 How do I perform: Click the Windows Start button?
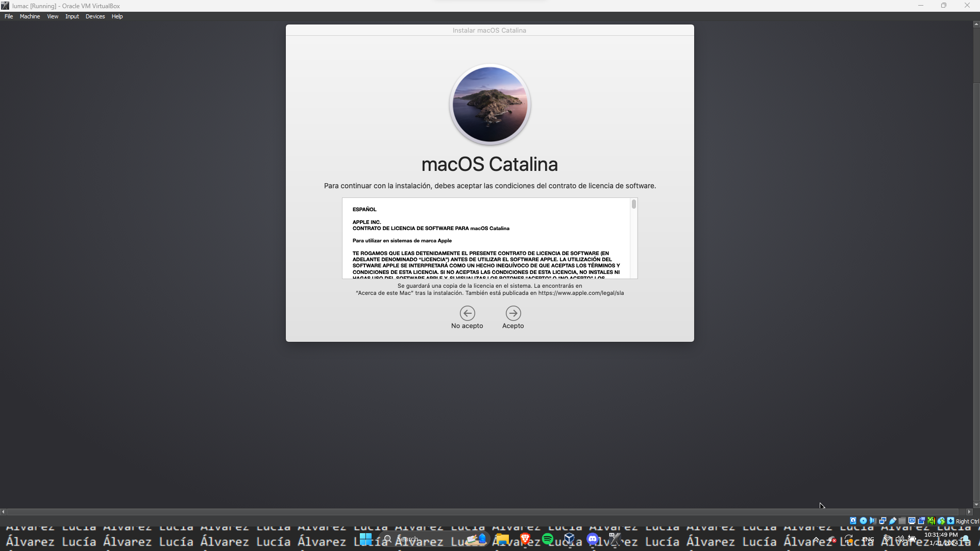tap(365, 539)
